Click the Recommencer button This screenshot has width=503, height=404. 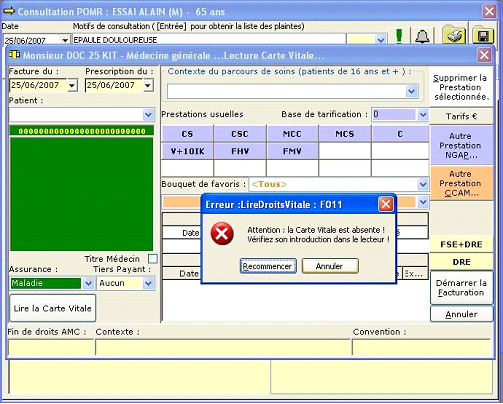tap(268, 266)
